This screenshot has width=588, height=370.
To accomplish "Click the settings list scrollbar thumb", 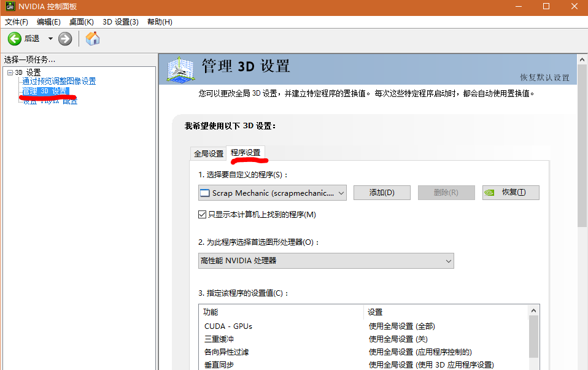I will (x=533, y=337).
